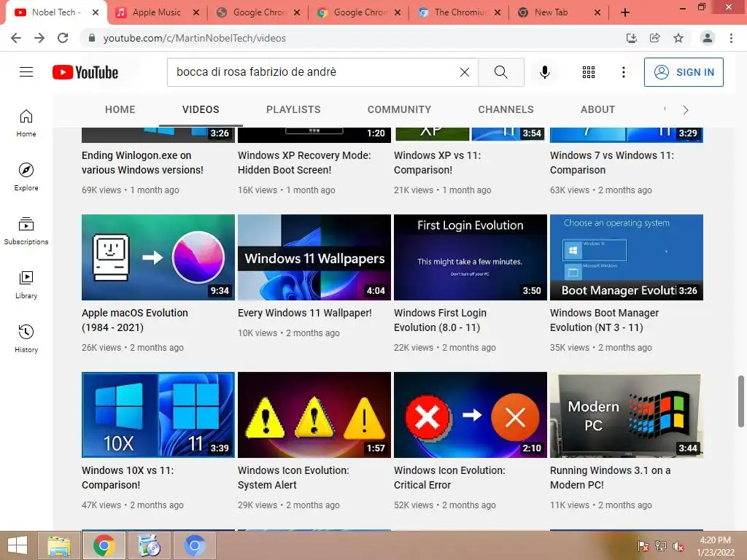The image size is (747, 560).
Task: Clear the search text with X icon
Action: click(x=465, y=72)
